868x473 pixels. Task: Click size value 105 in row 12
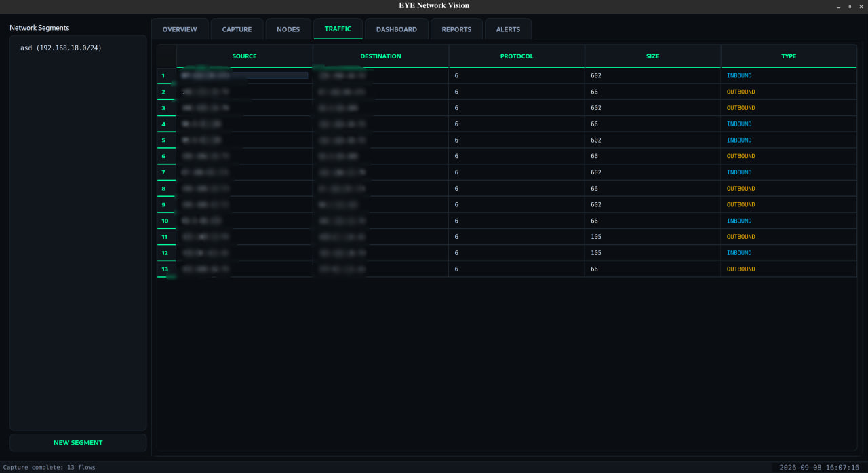[x=596, y=253]
